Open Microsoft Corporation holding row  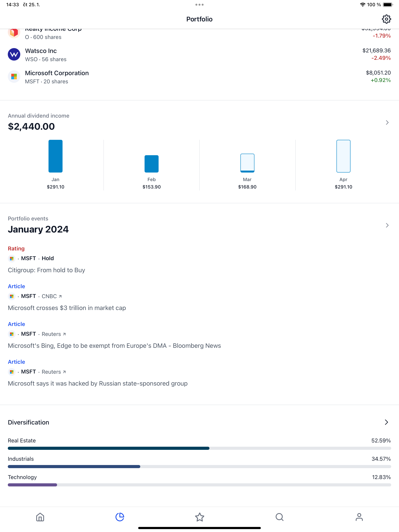tap(199, 77)
